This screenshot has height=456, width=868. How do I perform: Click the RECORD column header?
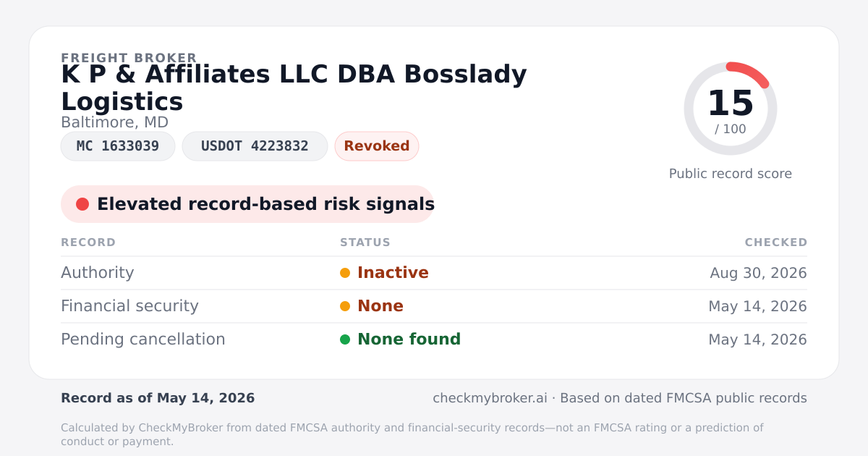[x=88, y=242]
